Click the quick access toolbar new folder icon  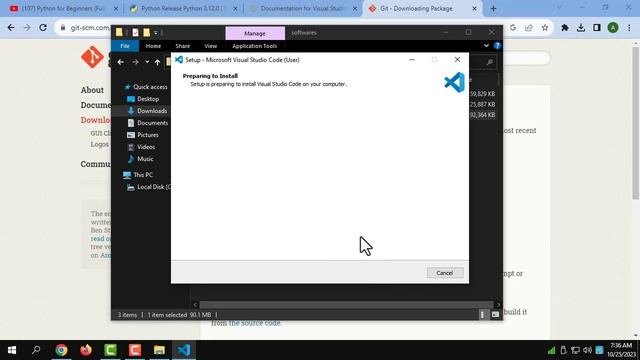(x=147, y=33)
